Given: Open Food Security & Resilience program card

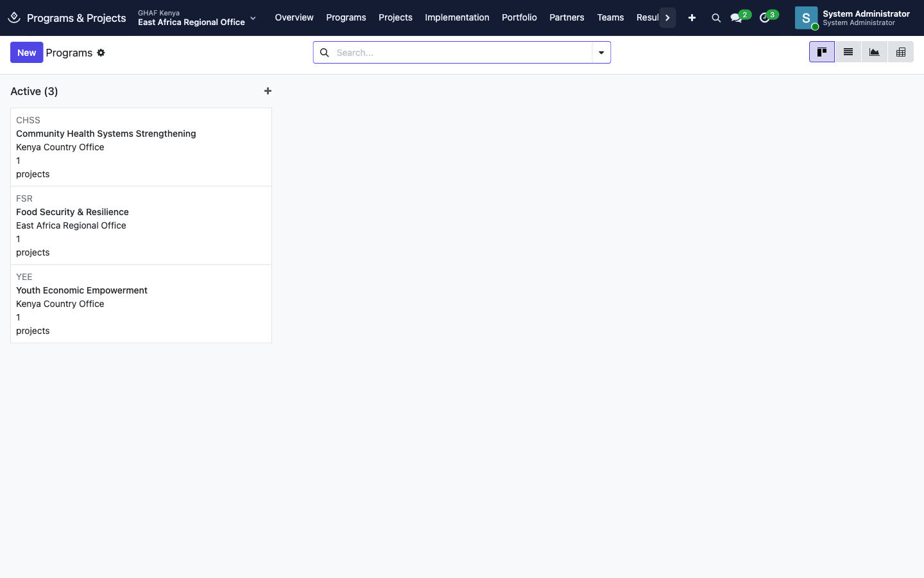Looking at the screenshot, I should 141,225.
